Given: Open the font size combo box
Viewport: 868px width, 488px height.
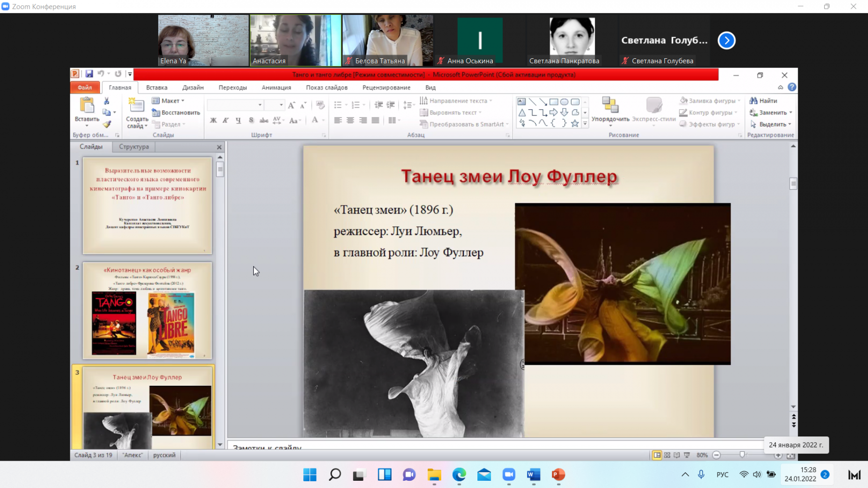Looking at the screenshot, I should pos(274,105).
